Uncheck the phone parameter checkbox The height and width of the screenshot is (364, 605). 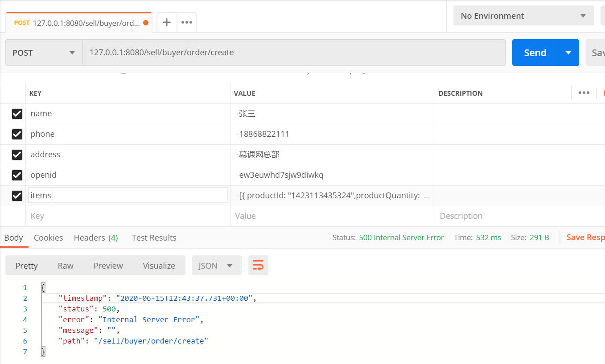pyautogui.click(x=17, y=134)
